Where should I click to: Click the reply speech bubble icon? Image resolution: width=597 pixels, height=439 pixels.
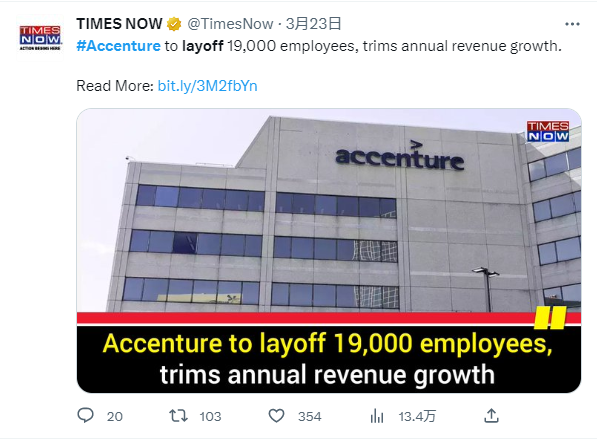point(85,415)
